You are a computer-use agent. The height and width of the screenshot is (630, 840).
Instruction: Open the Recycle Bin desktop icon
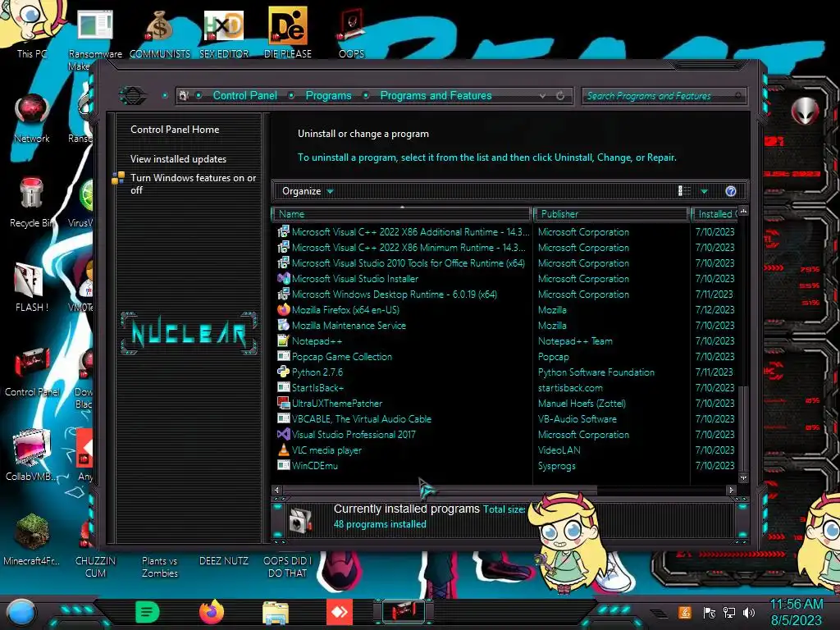click(31, 203)
